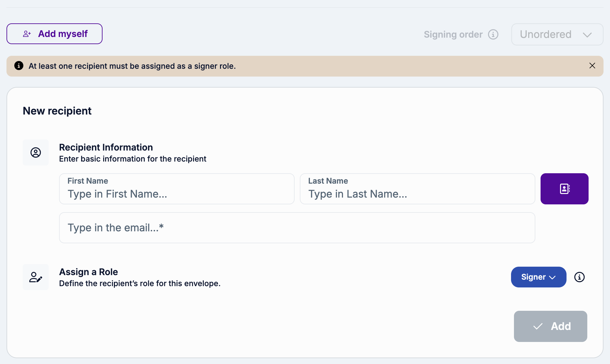Click the New recipient heading
This screenshot has width=610, height=364.
57,111
